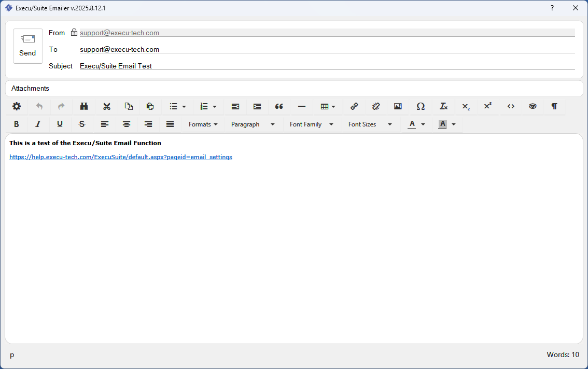
Task: Align text to the left
Action: pos(105,124)
